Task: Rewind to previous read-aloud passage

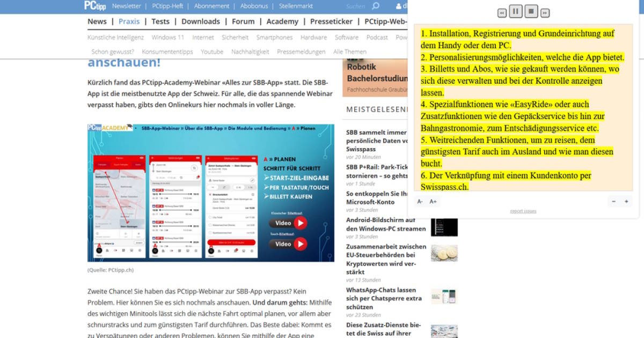Action: [x=502, y=13]
